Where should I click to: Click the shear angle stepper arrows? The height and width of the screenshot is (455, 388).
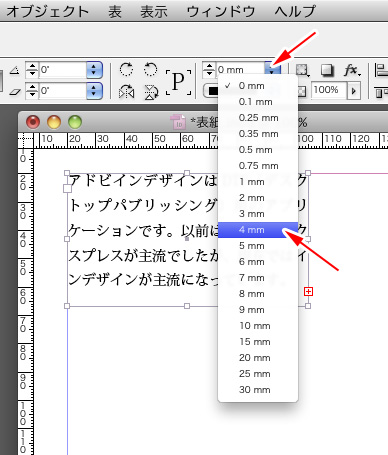(x=32, y=91)
